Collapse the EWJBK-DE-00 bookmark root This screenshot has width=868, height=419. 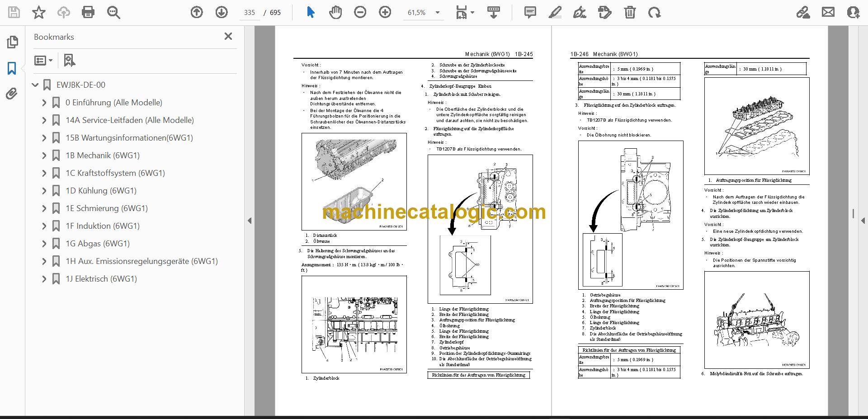35,85
